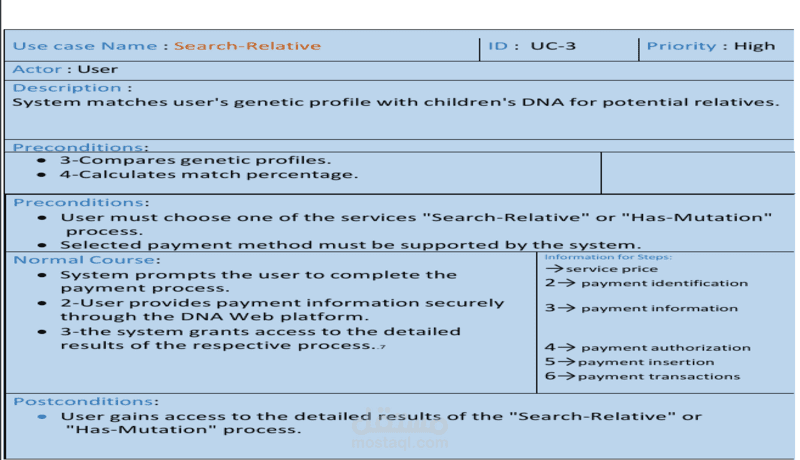Click the mostaql watermark logo
Image resolution: width=800 pixels, height=460 pixels.
(x=400, y=428)
